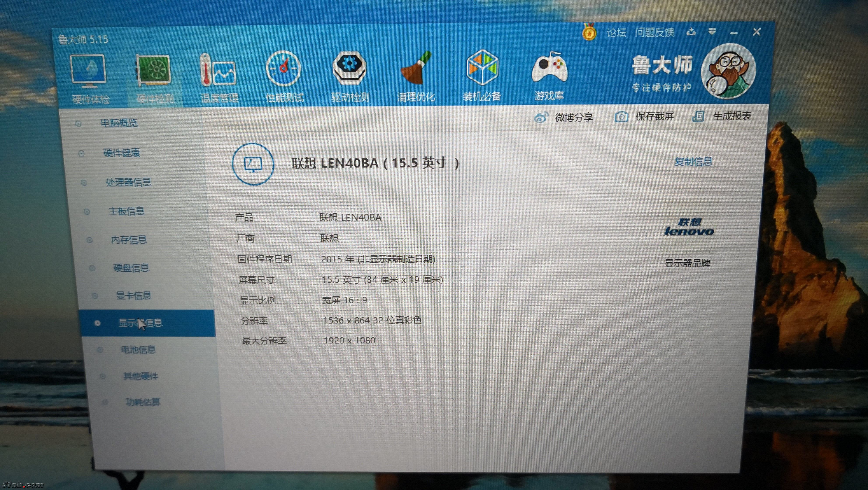The width and height of the screenshot is (868, 490).
Task: Click the 复制信息 link
Action: click(693, 161)
